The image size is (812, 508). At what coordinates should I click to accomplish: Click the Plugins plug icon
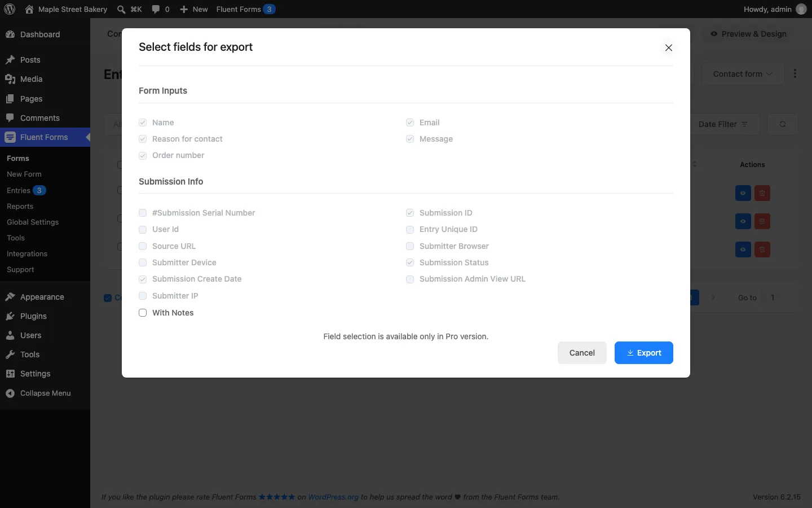[x=10, y=316]
